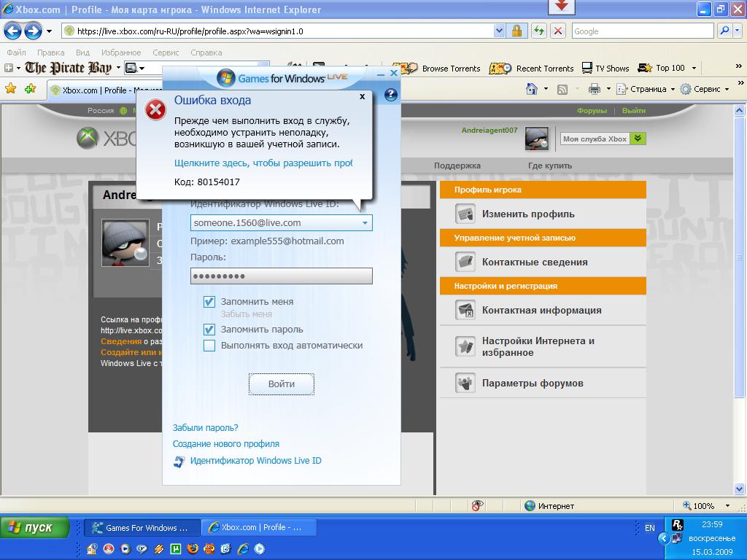
Task: Open the Правка menu
Action: [x=50, y=52]
